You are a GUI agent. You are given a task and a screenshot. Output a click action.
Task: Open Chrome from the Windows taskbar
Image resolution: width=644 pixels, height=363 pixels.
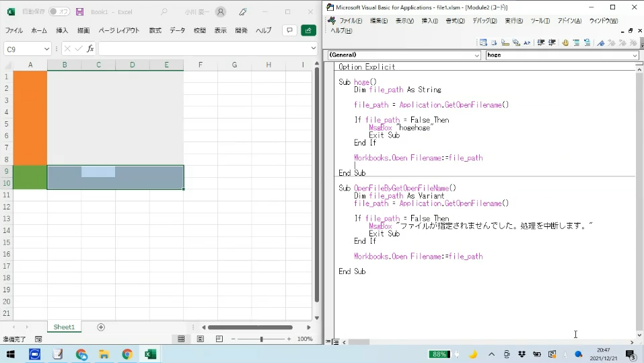(x=127, y=354)
